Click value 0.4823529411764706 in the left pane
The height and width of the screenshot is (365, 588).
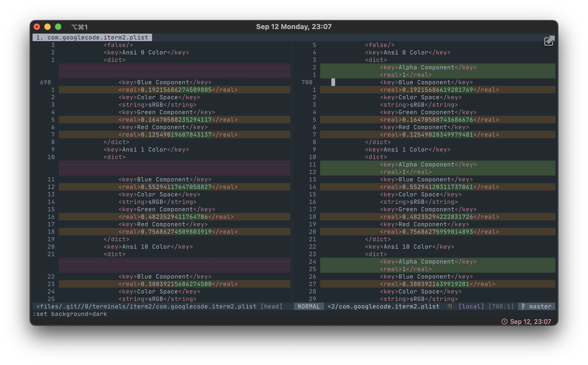click(174, 217)
